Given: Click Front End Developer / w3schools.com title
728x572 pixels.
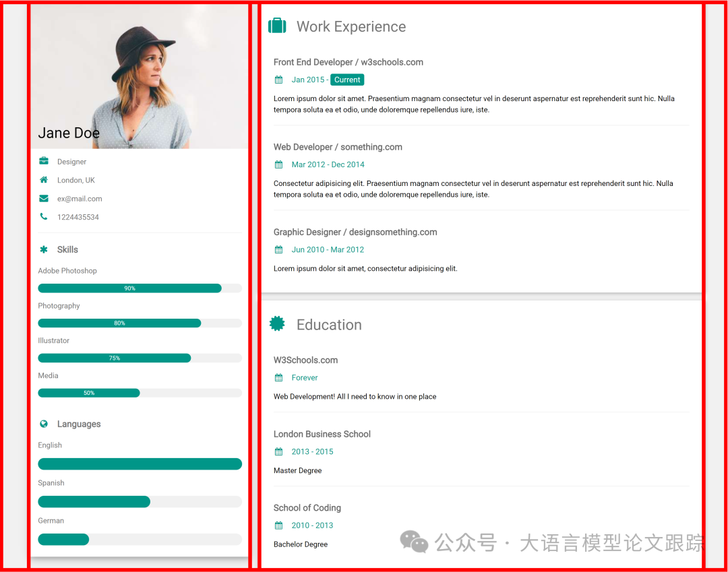Looking at the screenshot, I should [348, 62].
